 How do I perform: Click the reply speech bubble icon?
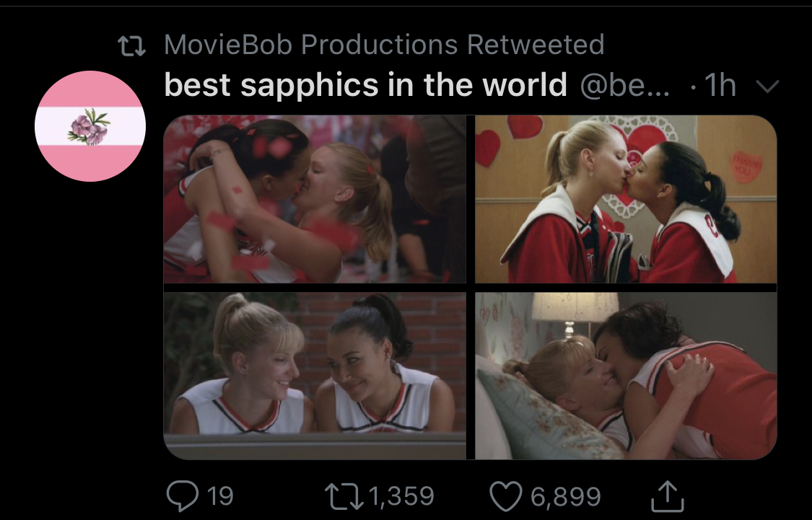click(x=183, y=495)
